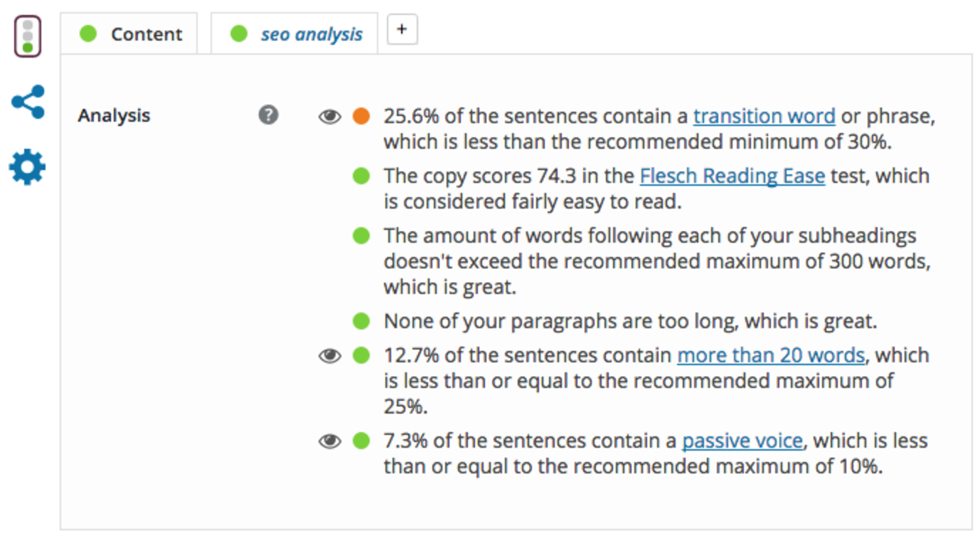
Task: Open the transition word link
Action: pyautogui.click(x=764, y=116)
